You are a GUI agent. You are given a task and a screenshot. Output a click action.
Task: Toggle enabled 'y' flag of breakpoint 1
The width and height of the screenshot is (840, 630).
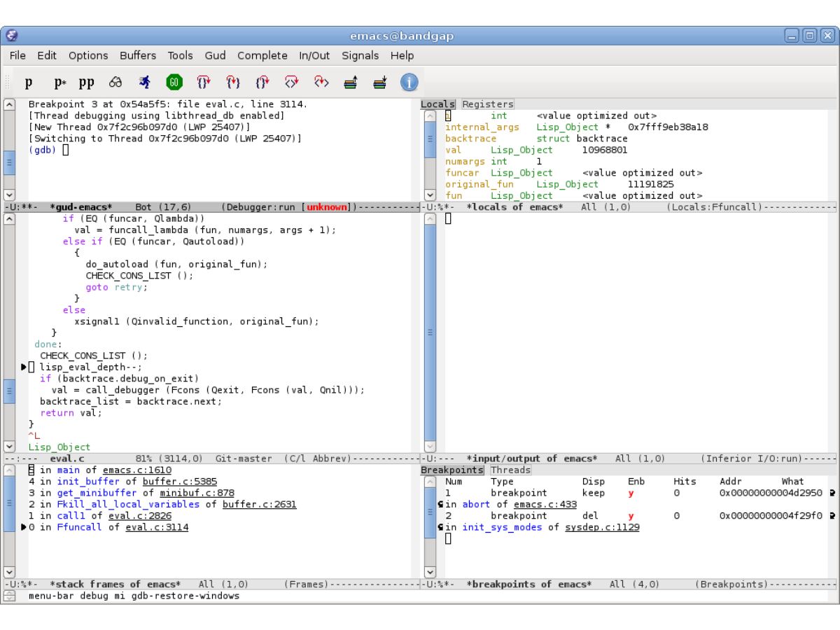coord(631,493)
